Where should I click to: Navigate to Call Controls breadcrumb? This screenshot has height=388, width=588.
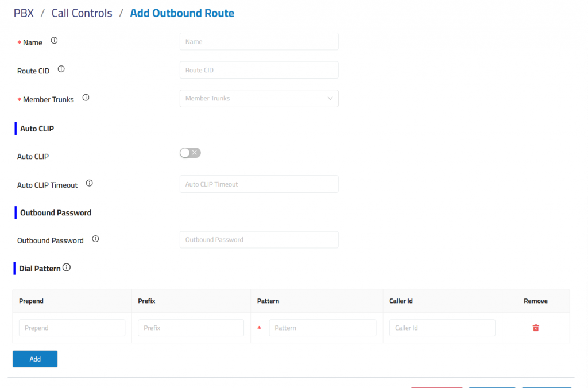(82, 13)
